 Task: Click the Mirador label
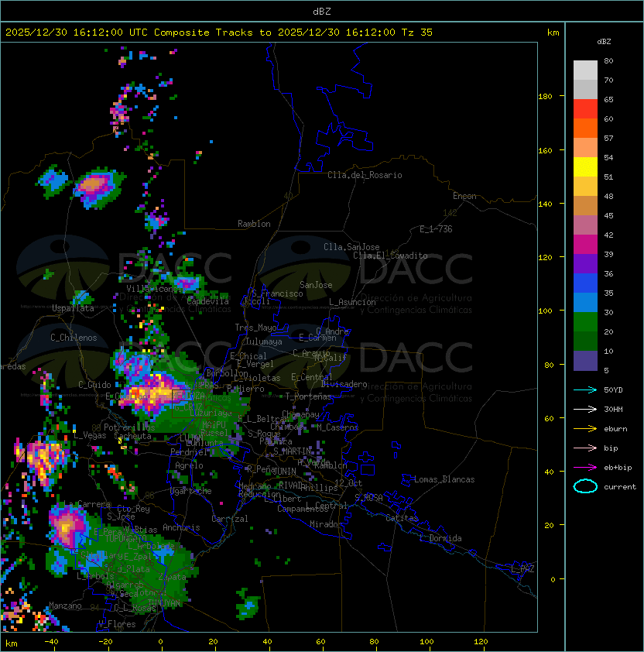(x=327, y=524)
